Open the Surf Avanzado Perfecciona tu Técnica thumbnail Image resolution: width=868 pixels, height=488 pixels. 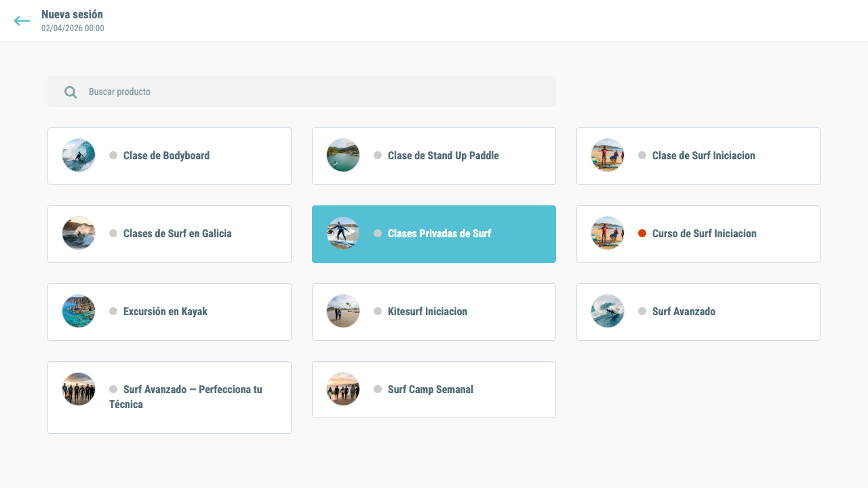click(79, 389)
